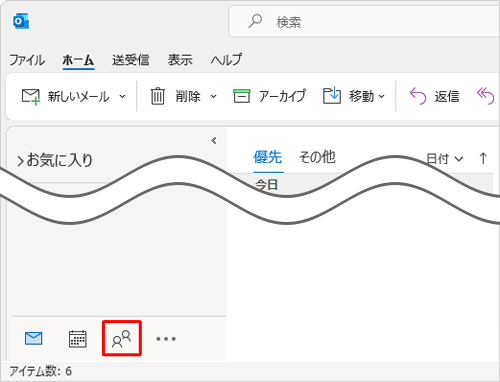Switch to the その他 inbox tab

pos(317,157)
